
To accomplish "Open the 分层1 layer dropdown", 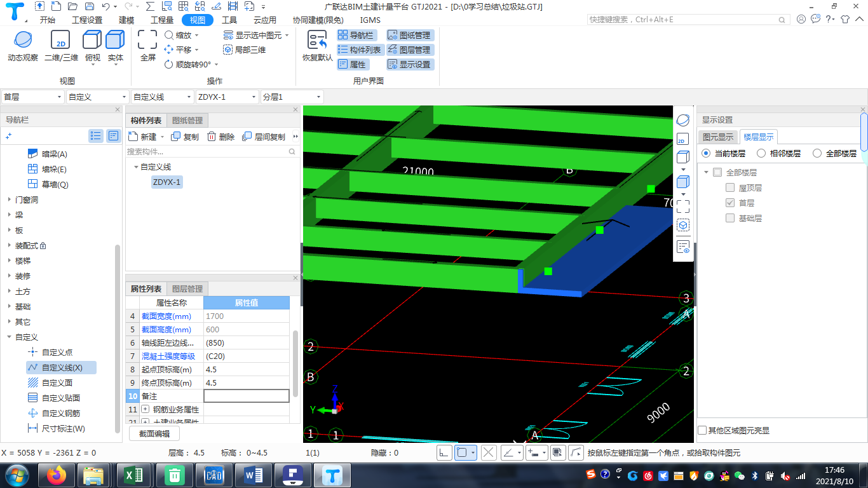I will (292, 97).
